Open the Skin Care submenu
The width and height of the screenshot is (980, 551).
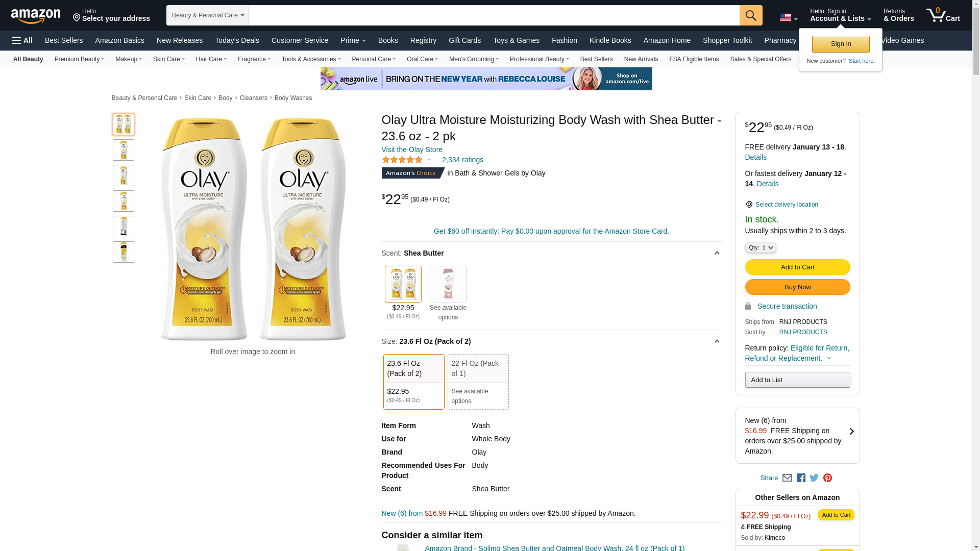pyautogui.click(x=168, y=59)
